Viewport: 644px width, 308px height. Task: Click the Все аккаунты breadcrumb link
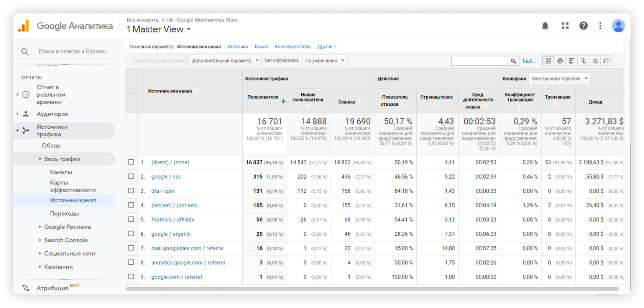(x=143, y=20)
